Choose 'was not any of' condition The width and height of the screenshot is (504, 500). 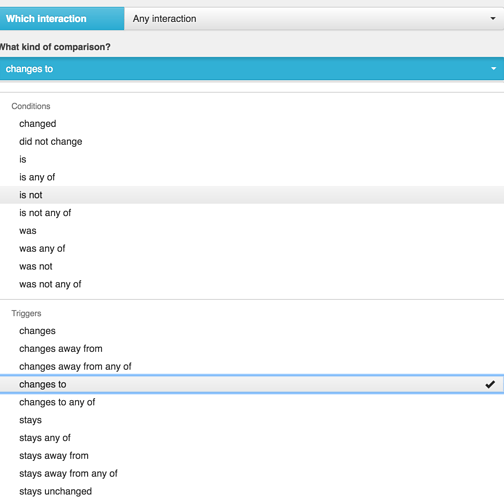point(252,284)
